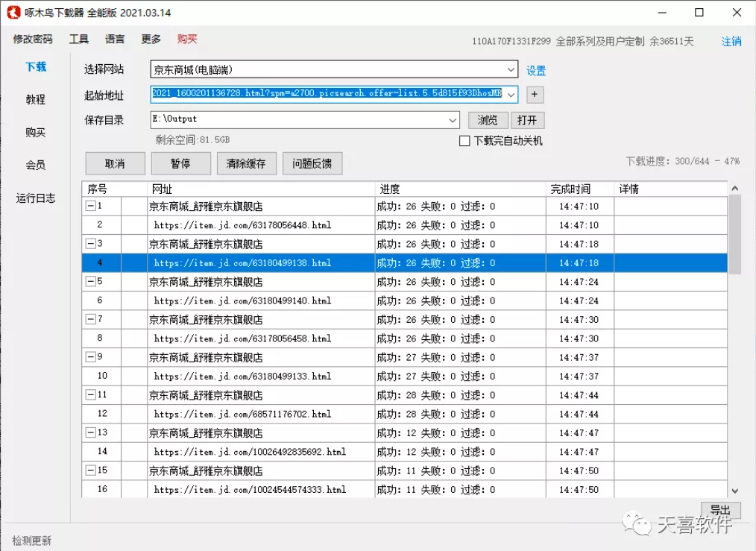
Task: Click the 导出 export button
Action: [x=720, y=510]
